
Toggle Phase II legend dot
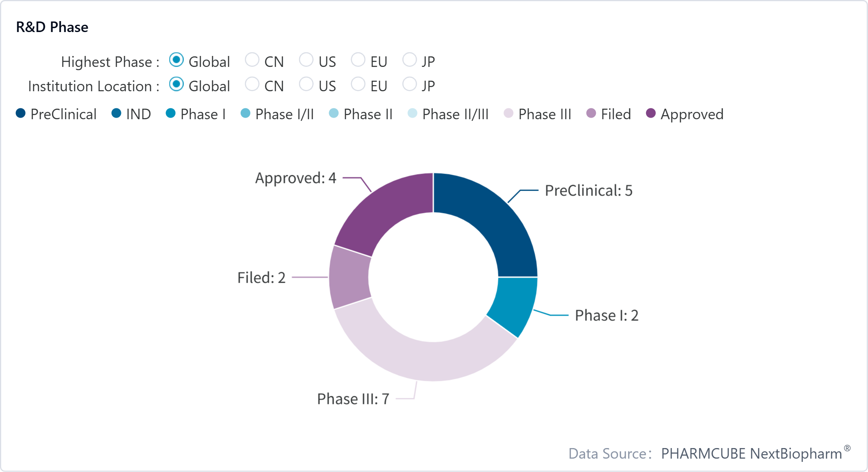point(334,114)
